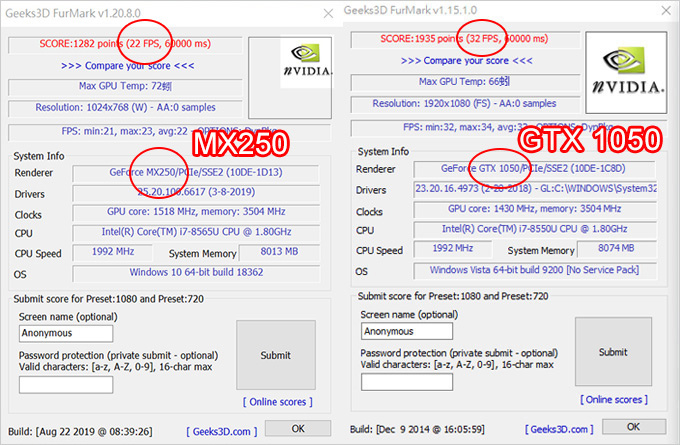The image size is (680, 445).
Task: Open 'Compare your score' link in v1.15.1.0 window
Action: click(x=466, y=61)
